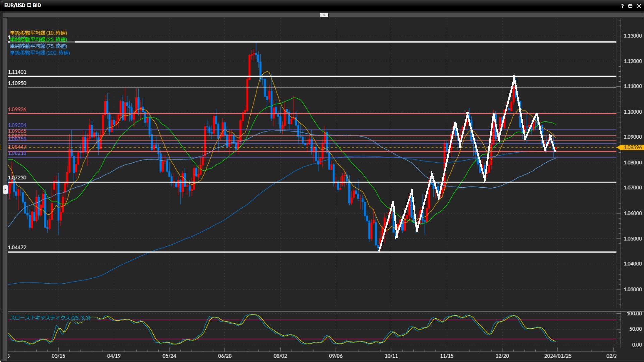Click the 12/20 date on time axis

(x=502, y=356)
